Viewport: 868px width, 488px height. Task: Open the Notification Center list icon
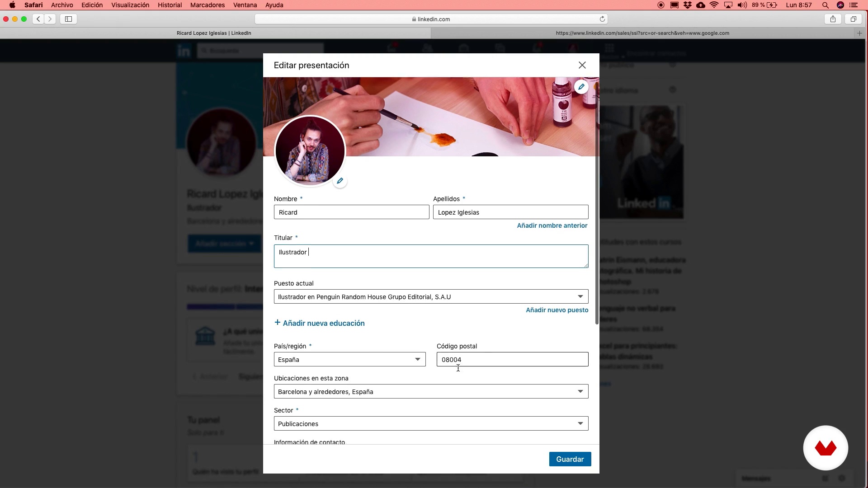coord(854,5)
